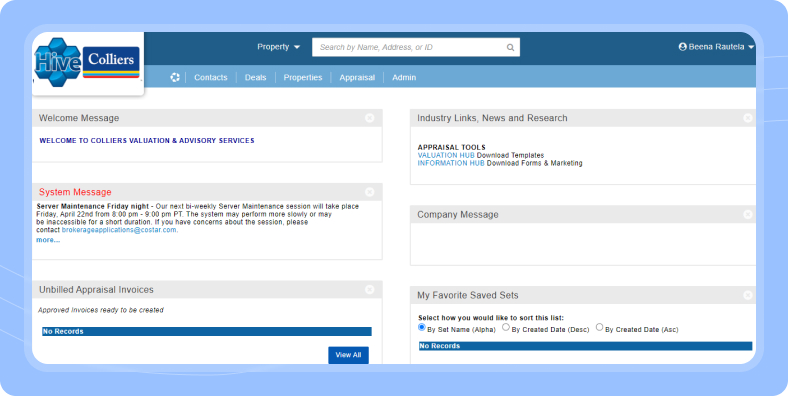Open the Properties menu
Image resolution: width=788 pixels, height=396 pixels.
click(303, 77)
